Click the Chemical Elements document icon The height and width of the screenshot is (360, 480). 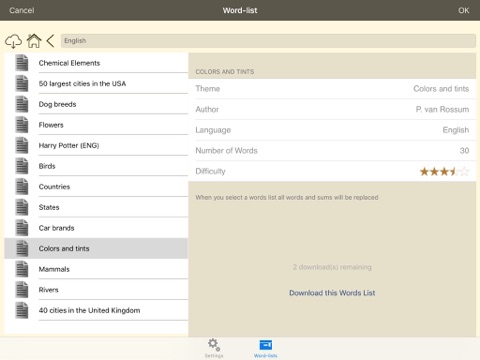coord(22,63)
